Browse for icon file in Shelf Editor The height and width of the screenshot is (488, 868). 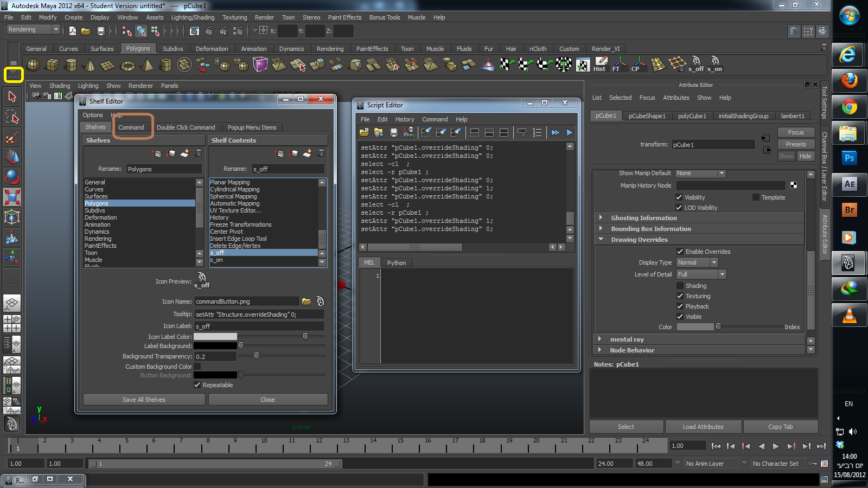coord(307,301)
